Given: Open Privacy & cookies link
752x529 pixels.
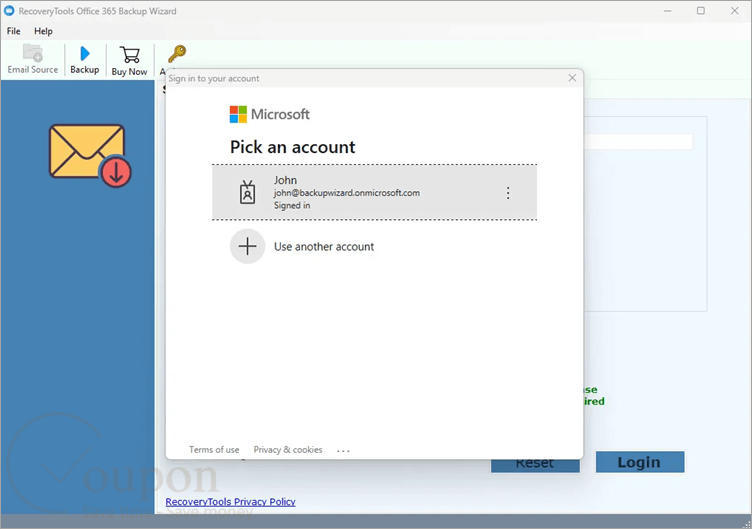Looking at the screenshot, I should click(288, 450).
